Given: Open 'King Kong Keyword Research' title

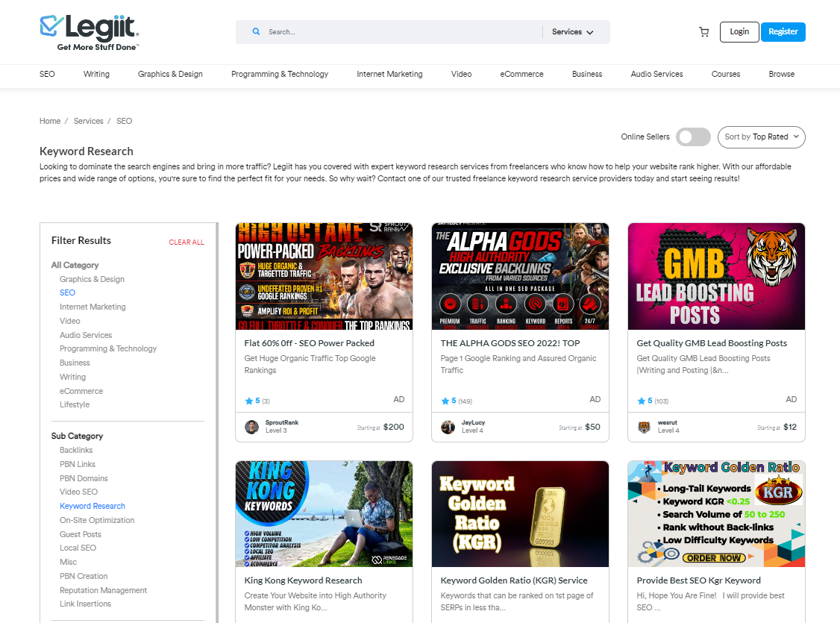Looking at the screenshot, I should [x=303, y=580].
